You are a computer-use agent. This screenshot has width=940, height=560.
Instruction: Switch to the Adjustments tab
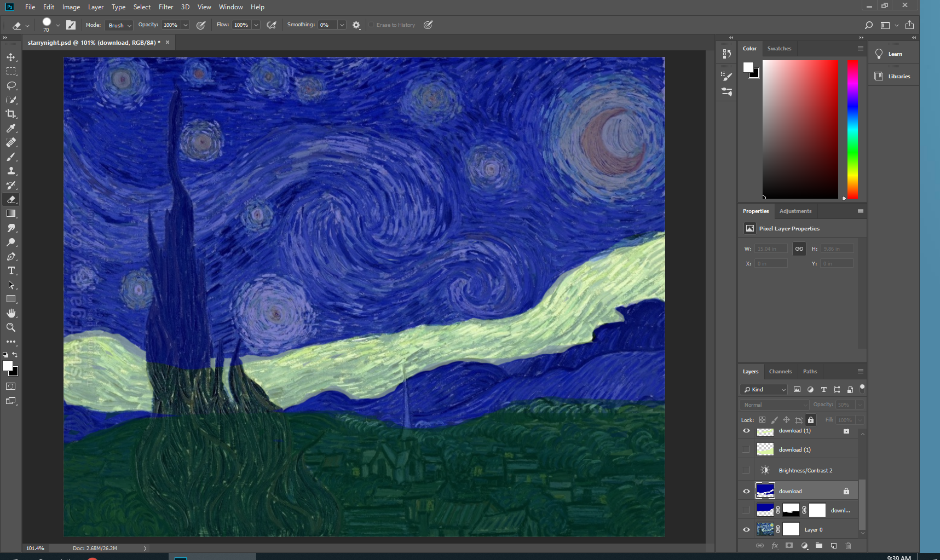(795, 211)
